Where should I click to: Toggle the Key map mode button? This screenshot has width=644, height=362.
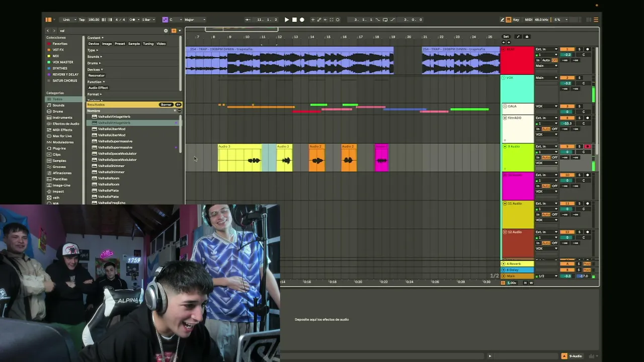tap(516, 20)
